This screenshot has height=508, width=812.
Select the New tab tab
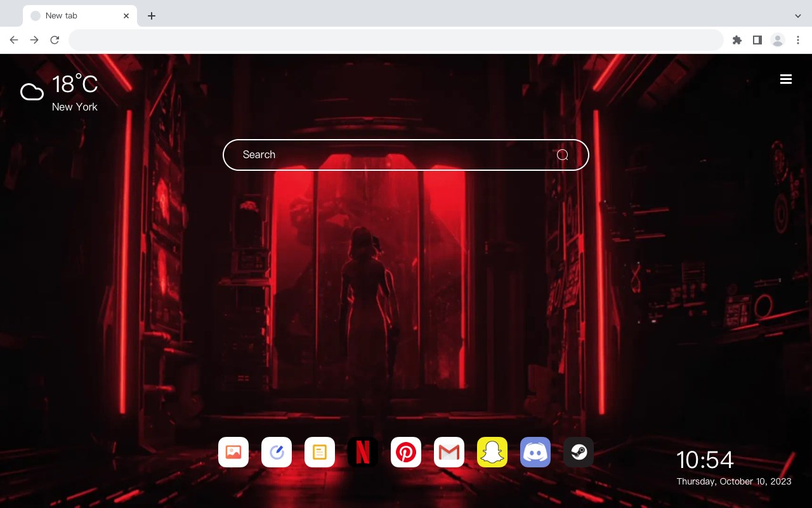point(80,16)
